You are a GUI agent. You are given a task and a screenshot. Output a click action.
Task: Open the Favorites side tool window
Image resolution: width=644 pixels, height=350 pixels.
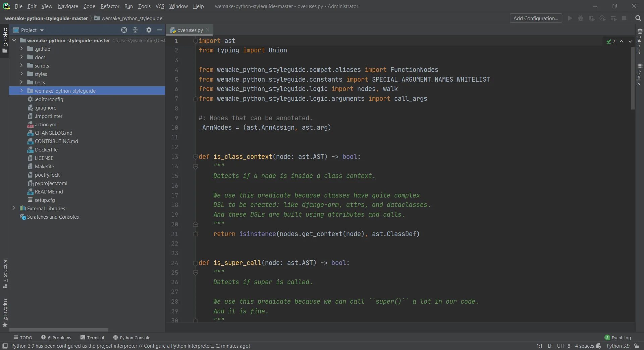point(5,313)
